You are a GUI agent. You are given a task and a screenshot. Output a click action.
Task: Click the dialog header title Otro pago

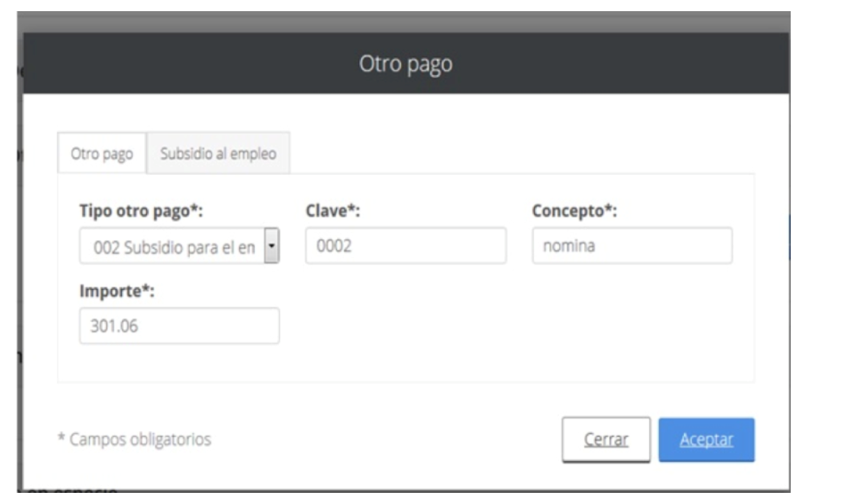click(x=405, y=64)
